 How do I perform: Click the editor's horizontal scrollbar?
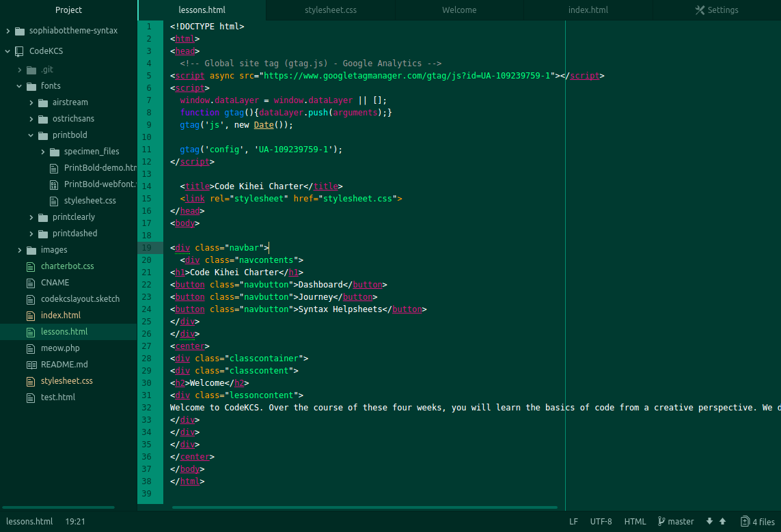[364, 507]
